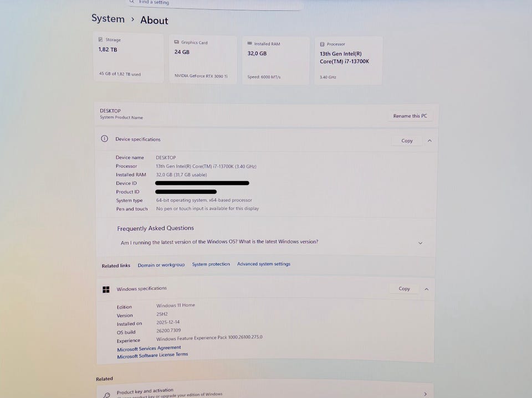
Task: Select the DESKTOP device name value
Action: coord(166,158)
